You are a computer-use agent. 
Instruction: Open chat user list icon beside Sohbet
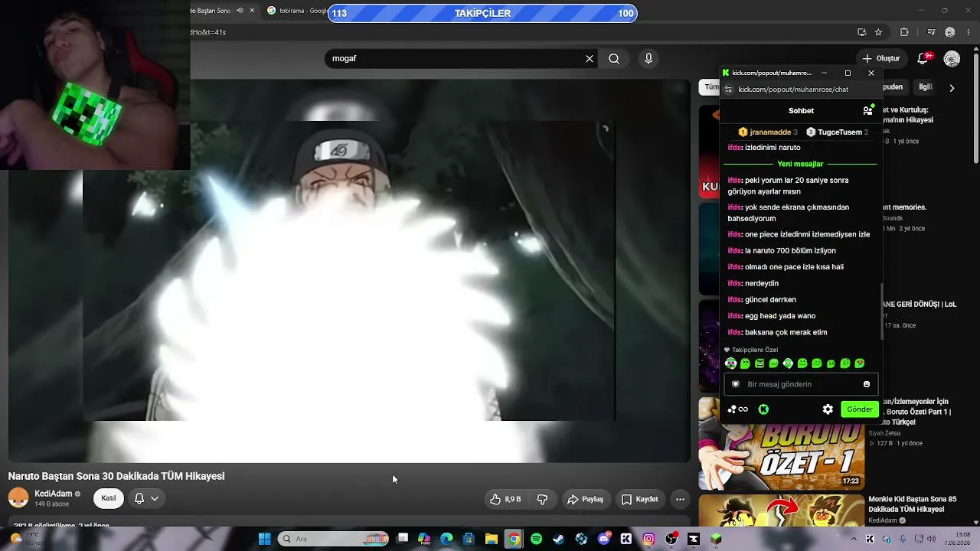[x=867, y=110]
